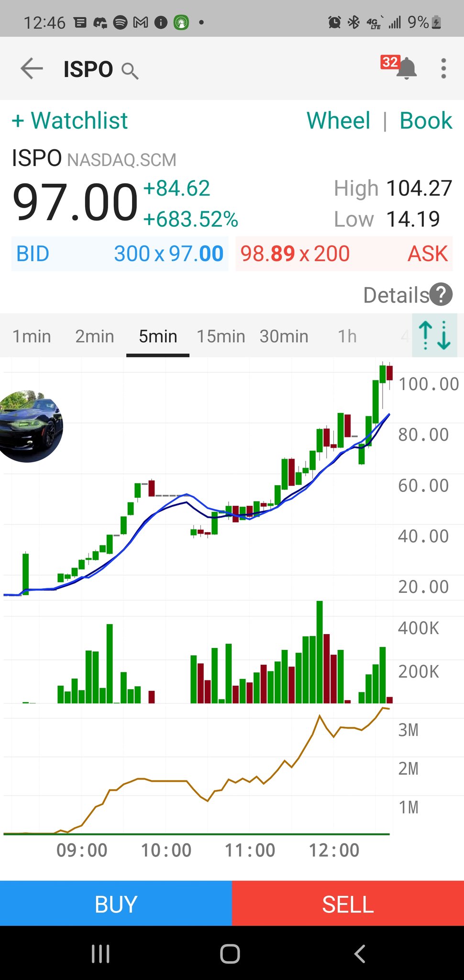Tap the 3M cumulative volume axis label

[x=409, y=730]
